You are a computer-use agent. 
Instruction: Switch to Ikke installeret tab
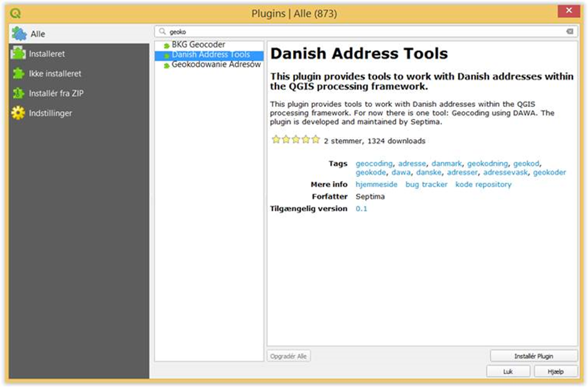pos(79,73)
